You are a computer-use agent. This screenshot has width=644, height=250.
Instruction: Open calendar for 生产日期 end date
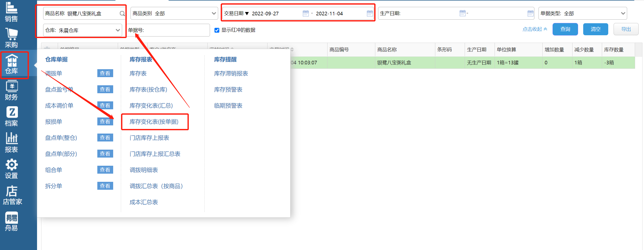[x=530, y=13]
